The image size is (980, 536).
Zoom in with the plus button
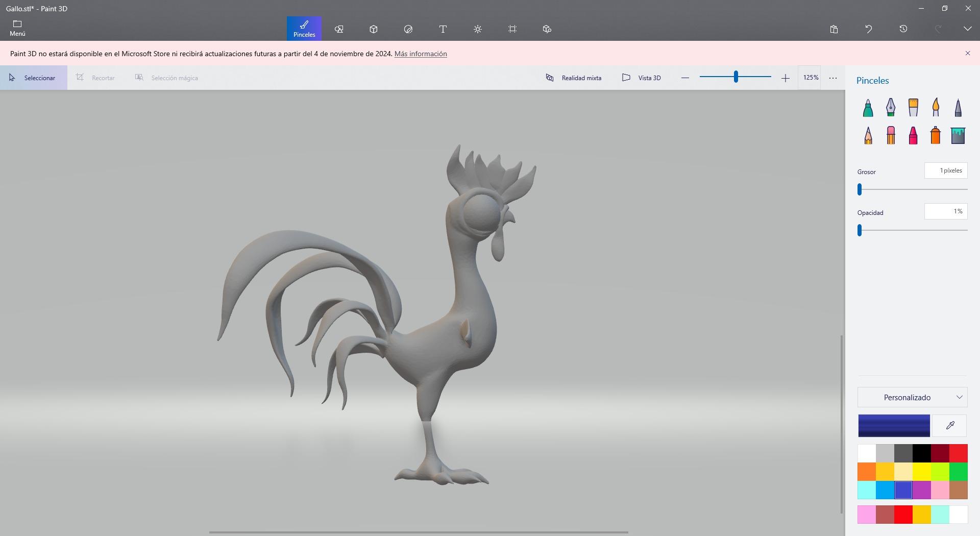point(786,78)
